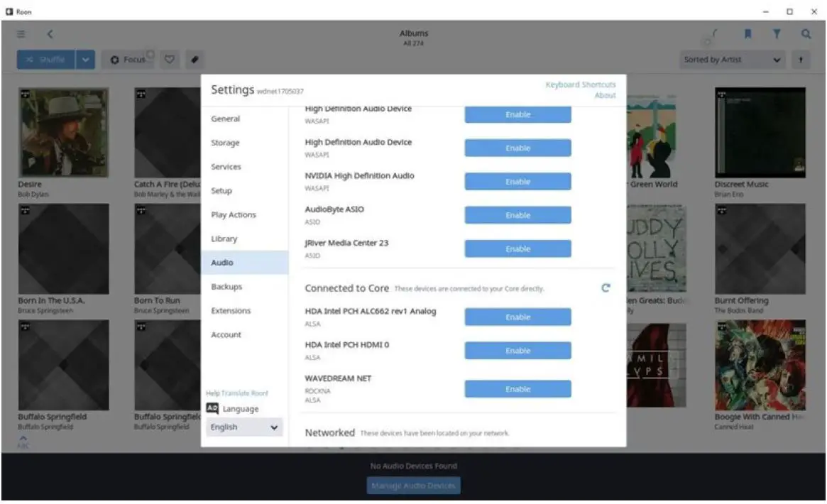Click the Canned Heat artist name
The height and width of the screenshot is (504, 827).
pos(733,427)
